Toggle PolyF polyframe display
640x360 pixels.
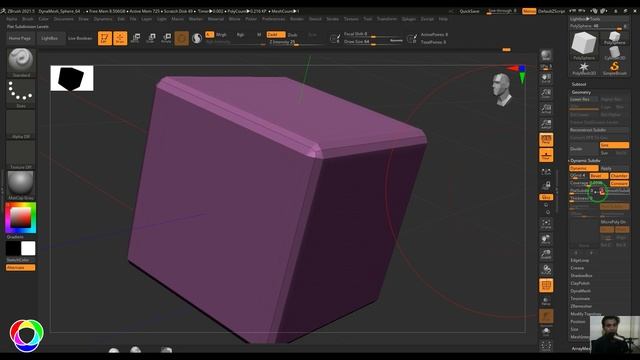[546, 285]
